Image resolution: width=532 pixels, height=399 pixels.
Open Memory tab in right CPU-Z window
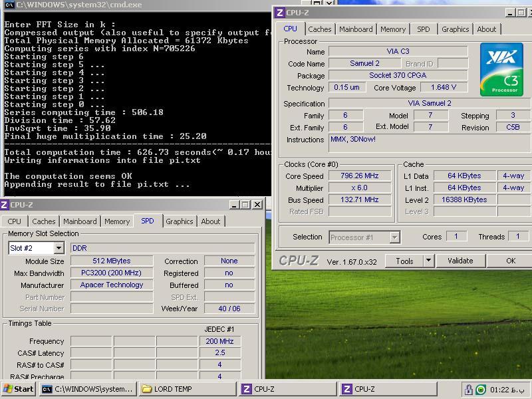click(393, 29)
